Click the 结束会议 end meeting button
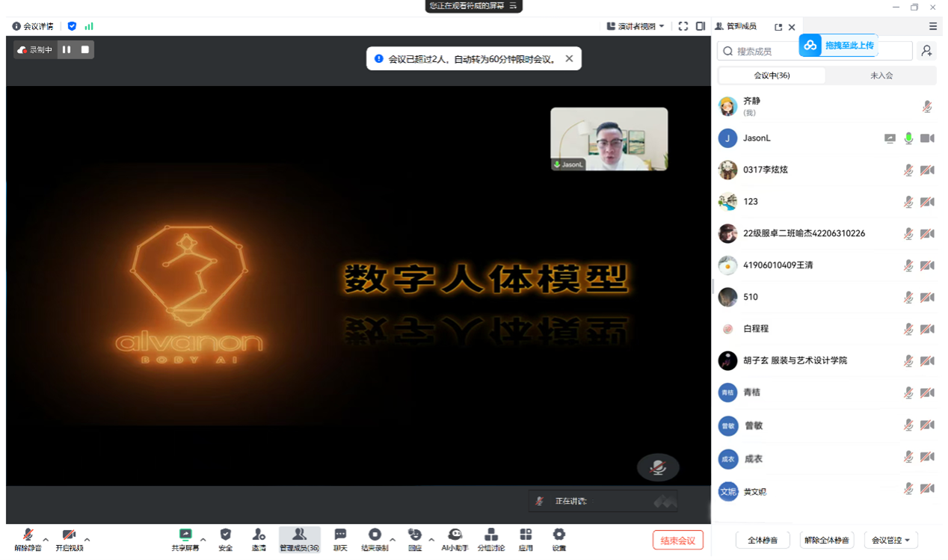 pyautogui.click(x=677, y=541)
